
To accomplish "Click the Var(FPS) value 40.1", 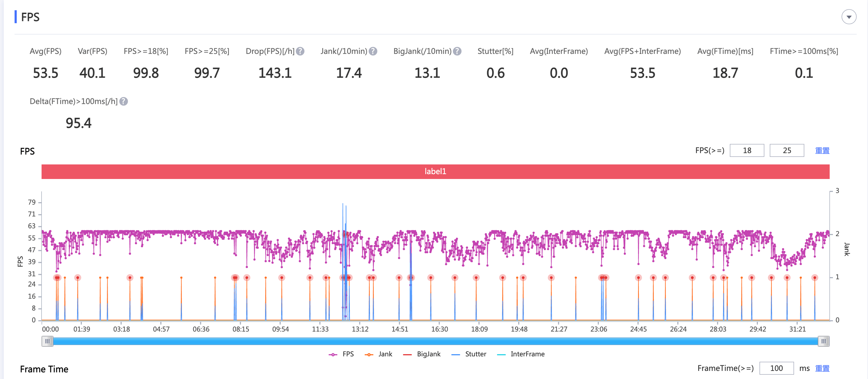I will click(x=92, y=73).
